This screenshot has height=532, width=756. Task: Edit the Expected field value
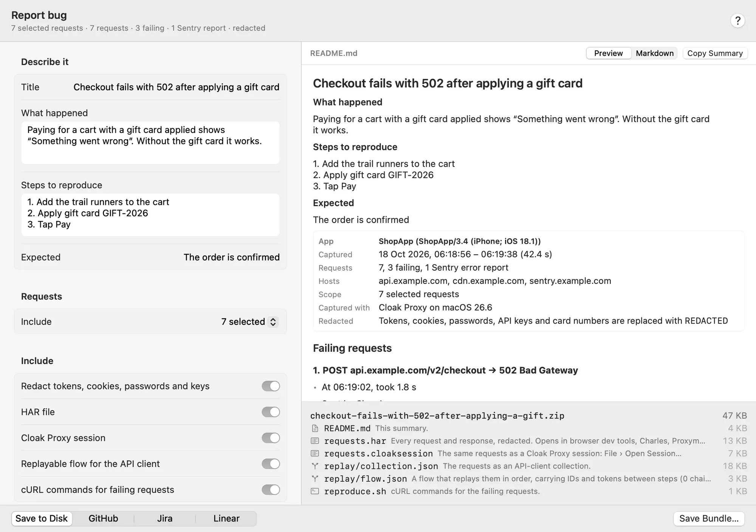(231, 257)
